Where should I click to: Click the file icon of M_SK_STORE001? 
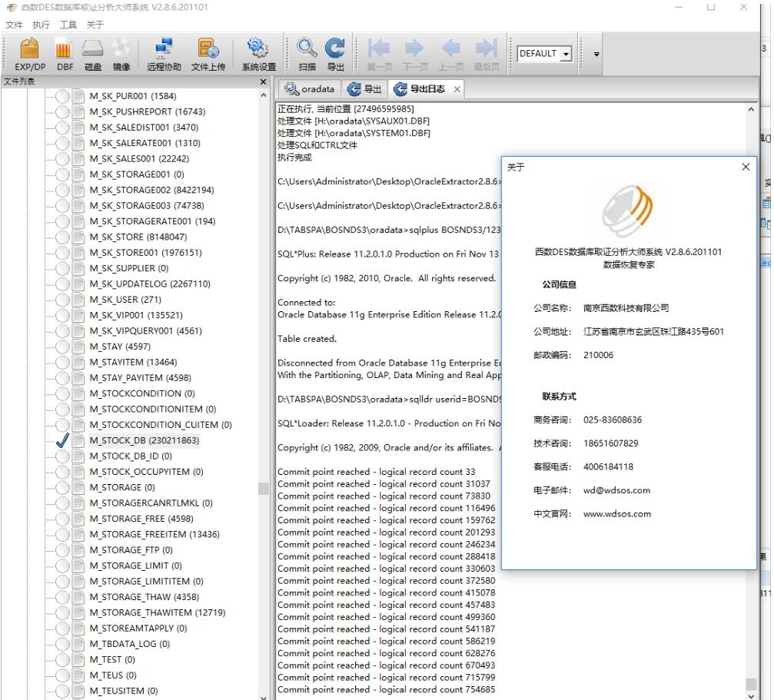78,253
